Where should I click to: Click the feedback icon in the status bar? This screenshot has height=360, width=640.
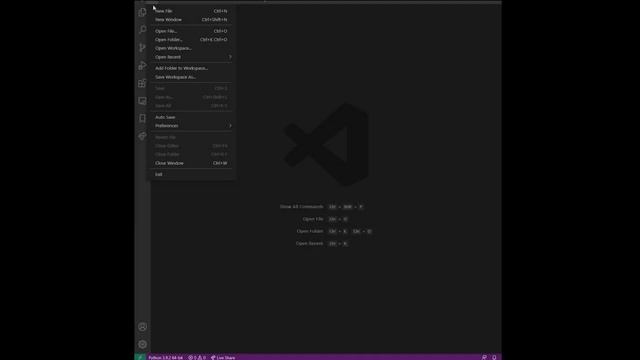(484, 357)
